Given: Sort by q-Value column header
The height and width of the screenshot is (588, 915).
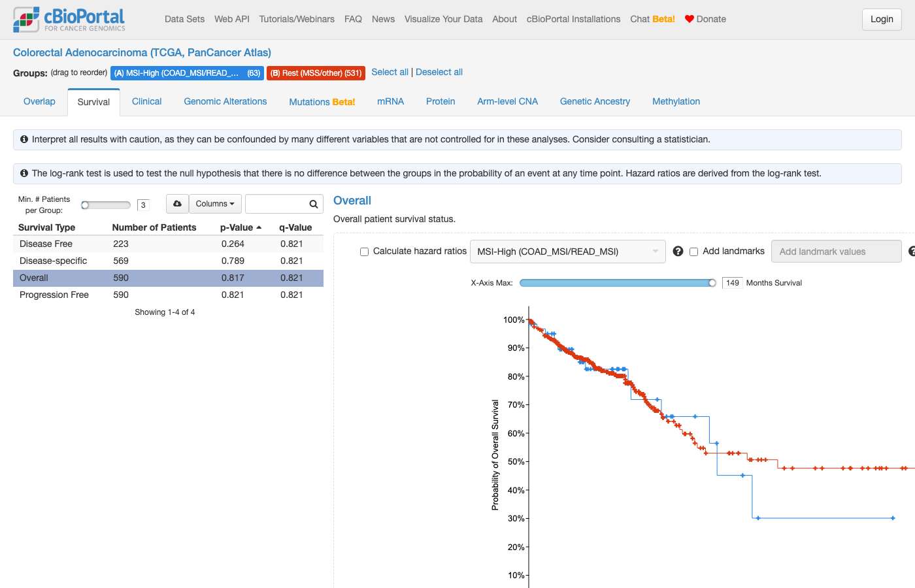Looking at the screenshot, I should [295, 227].
